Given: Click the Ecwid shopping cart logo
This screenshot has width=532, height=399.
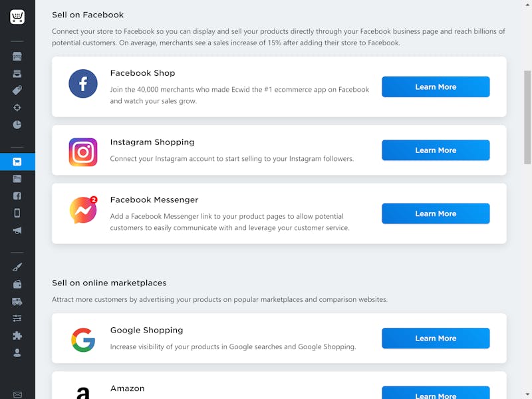Looking at the screenshot, I should point(17,17).
